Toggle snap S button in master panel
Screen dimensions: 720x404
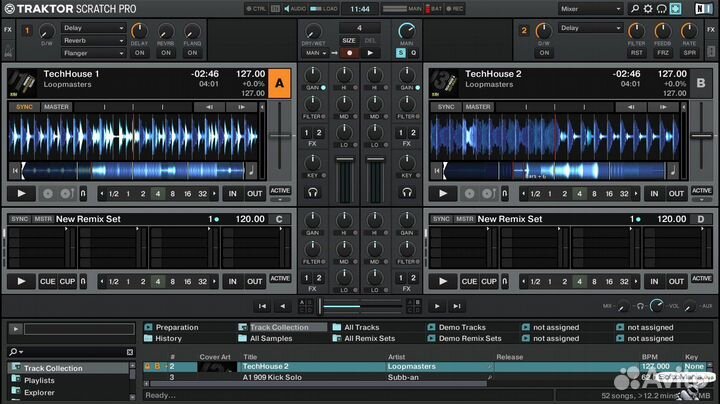[x=400, y=53]
